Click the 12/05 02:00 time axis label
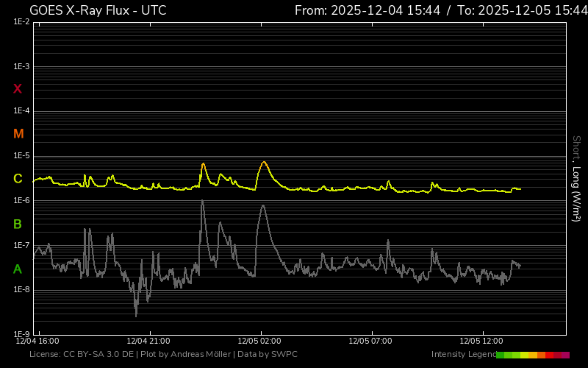The height and width of the screenshot is (368, 588). coord(259,342)
